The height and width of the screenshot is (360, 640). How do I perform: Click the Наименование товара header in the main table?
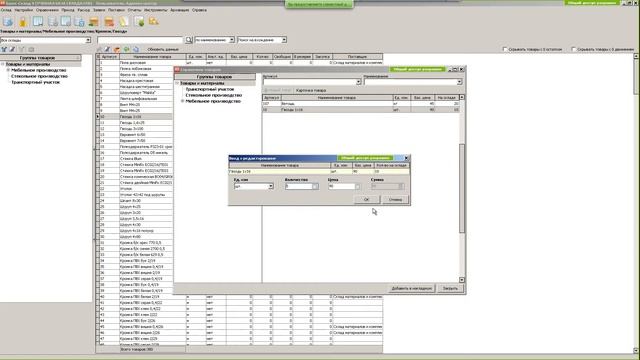[x=152, y=57]
